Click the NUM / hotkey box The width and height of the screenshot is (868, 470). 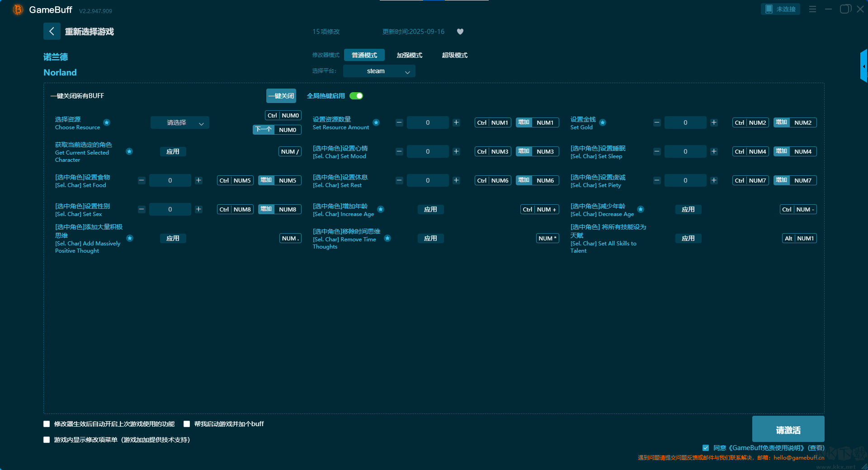pyautogui.click(x=290, y=151)
